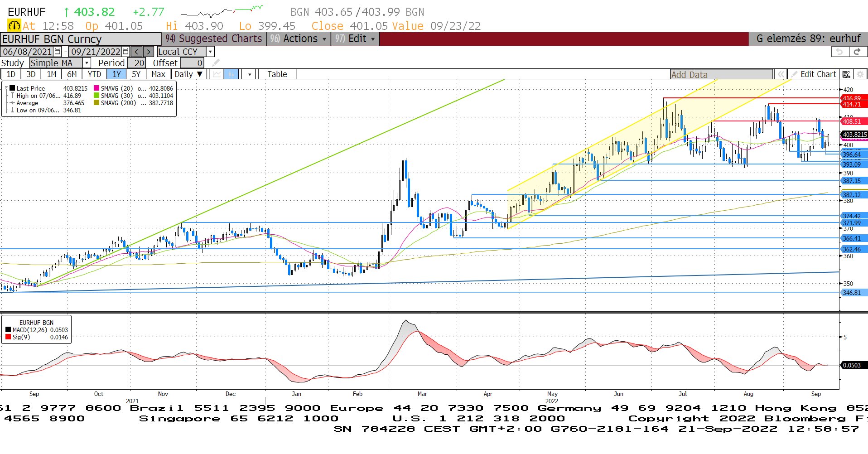The image size is (868, 454).
Task: Click the end date field 09/21/2022
Action: pos(96,52)
